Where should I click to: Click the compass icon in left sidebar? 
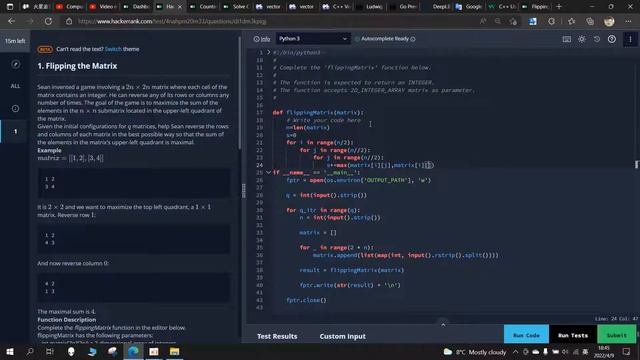click(x=16, y=64)
